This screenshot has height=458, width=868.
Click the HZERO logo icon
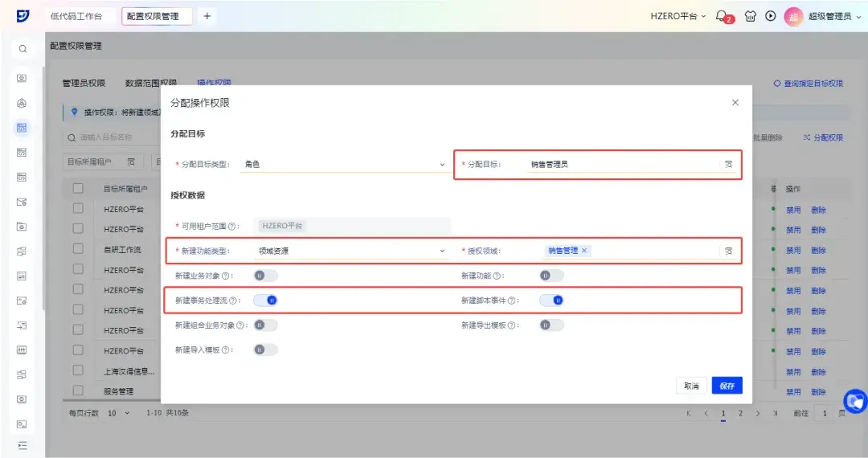click(x=23, y=16)
